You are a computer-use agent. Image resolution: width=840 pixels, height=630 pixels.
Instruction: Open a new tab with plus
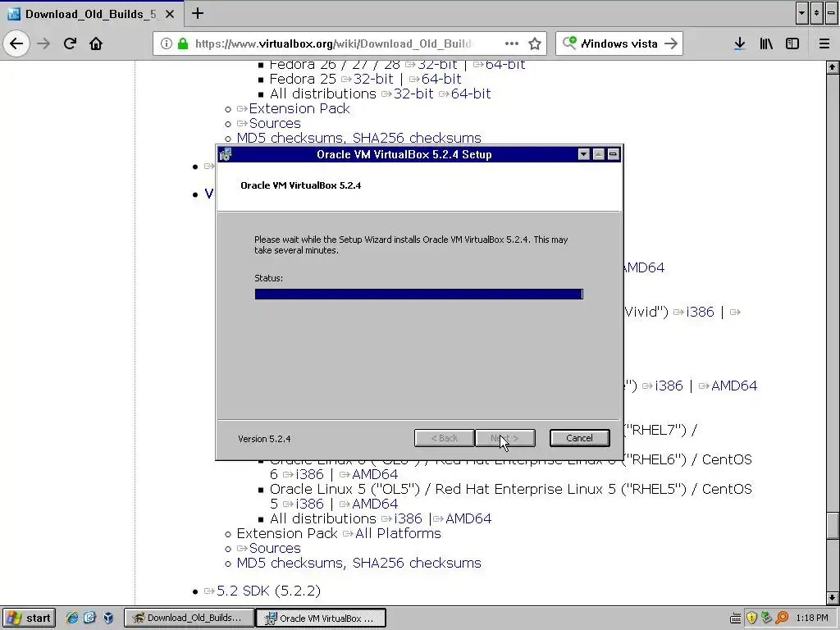click(x=198, y=13)
